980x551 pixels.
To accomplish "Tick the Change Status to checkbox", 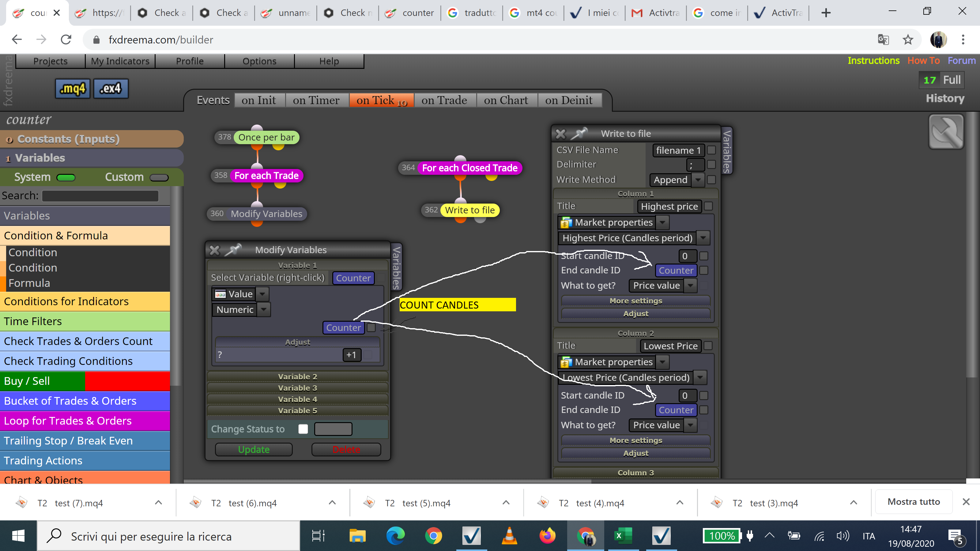I will [x=303, y=429].
